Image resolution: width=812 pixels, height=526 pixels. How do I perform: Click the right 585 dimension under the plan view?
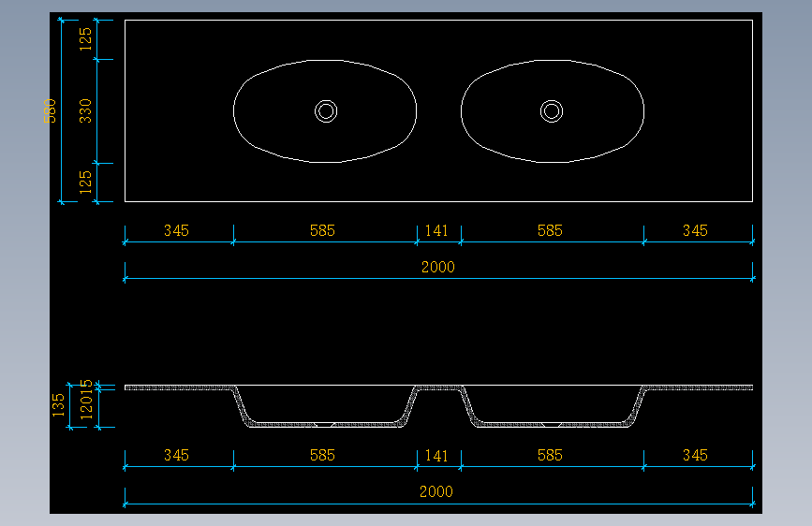(x=550, y=230)
